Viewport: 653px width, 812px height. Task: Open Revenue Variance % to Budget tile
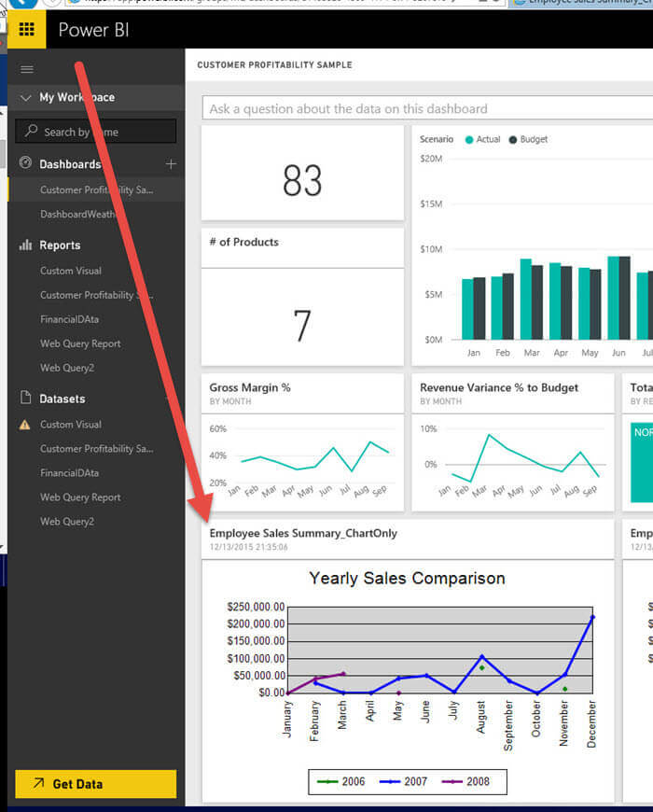(x=513, y=442)
